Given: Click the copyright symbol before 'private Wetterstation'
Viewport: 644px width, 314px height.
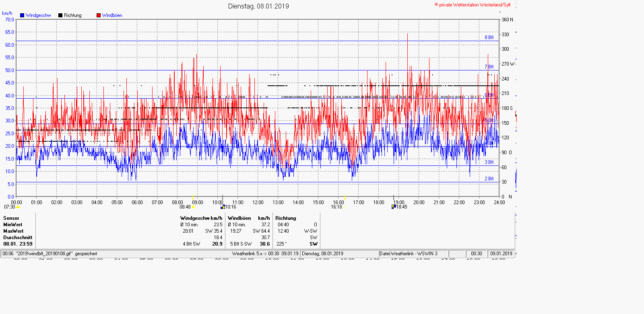Looking at the screenshot, I should (x=436, y=5).
